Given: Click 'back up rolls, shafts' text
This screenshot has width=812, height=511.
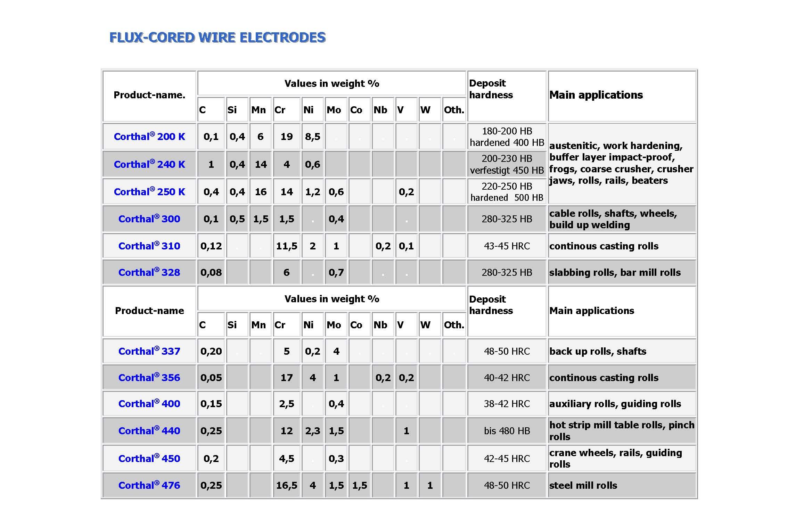Looking at the screenshot, I should point(598,351).
